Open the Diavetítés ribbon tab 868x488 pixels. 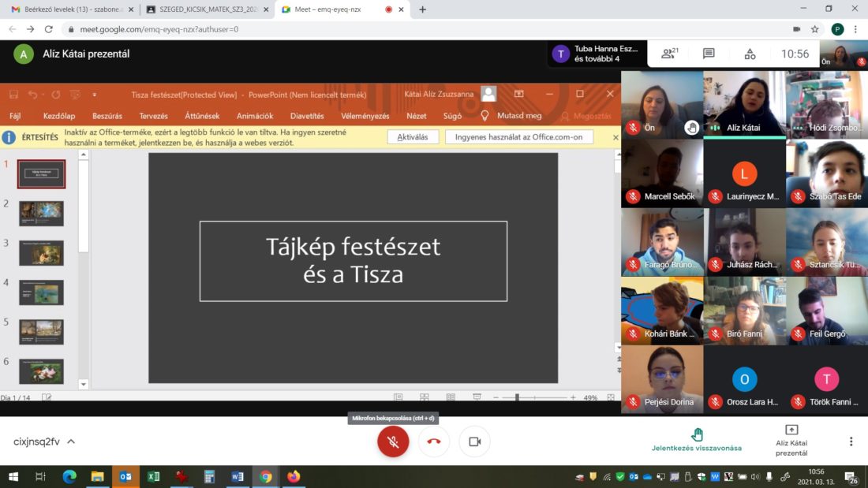point(307,116)
